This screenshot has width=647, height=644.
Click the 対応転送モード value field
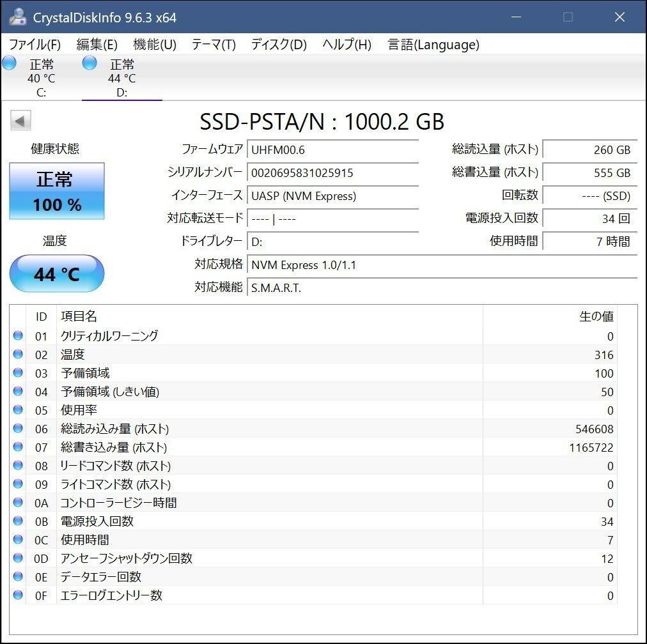pos(332,218)
